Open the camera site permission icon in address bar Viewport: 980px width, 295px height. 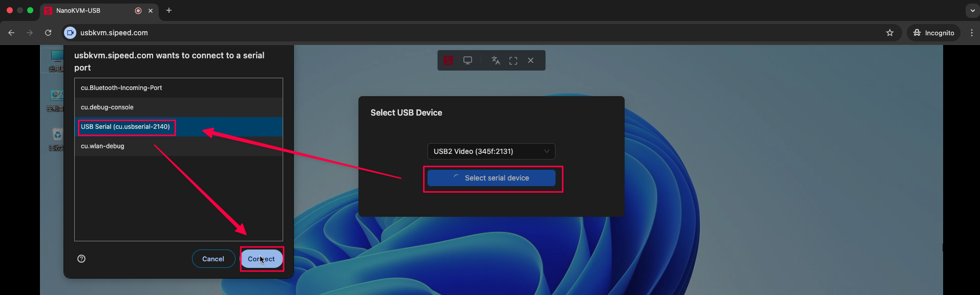pos(70,33)
